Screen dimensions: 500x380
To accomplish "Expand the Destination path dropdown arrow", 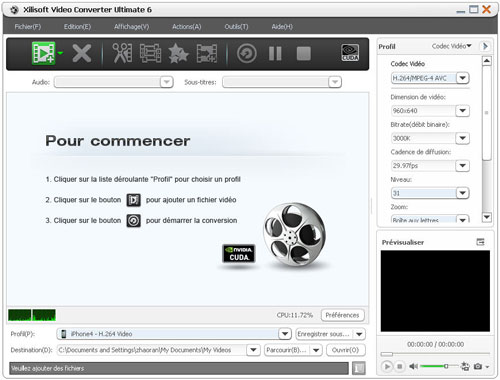I will pyautogui.click(x=253, y=350).
